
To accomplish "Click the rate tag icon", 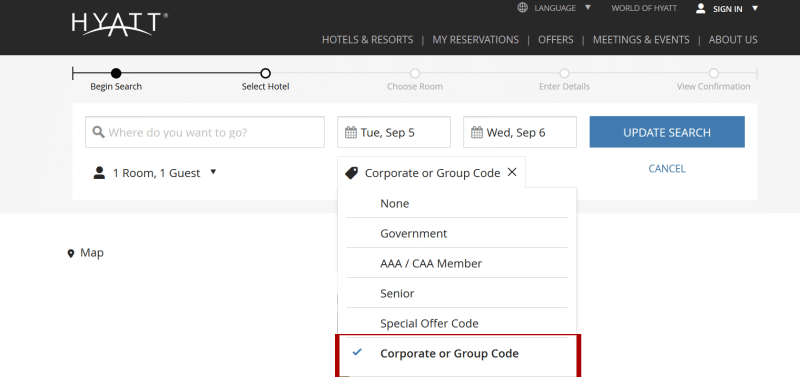I will click(x=351, y=173).
